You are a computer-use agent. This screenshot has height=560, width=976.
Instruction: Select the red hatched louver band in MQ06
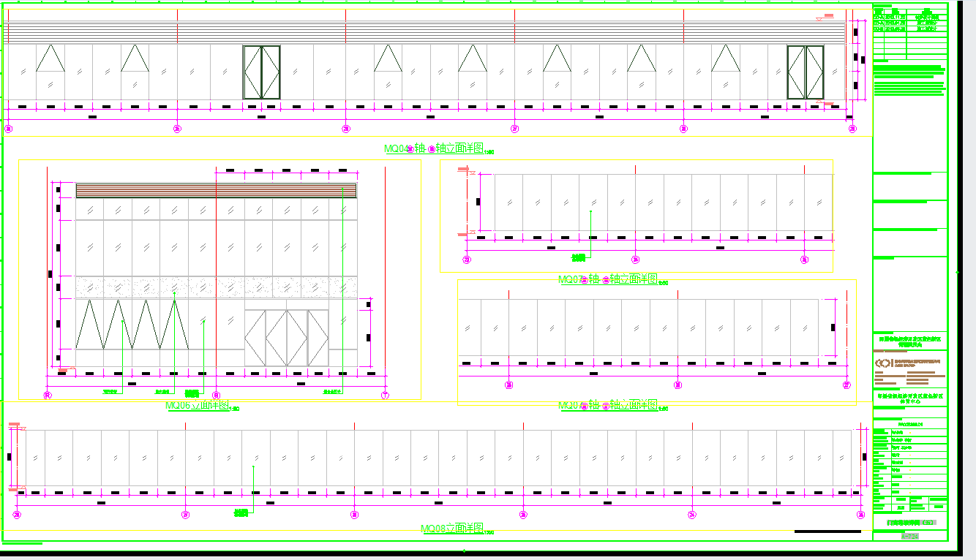[x=217, y=190]
